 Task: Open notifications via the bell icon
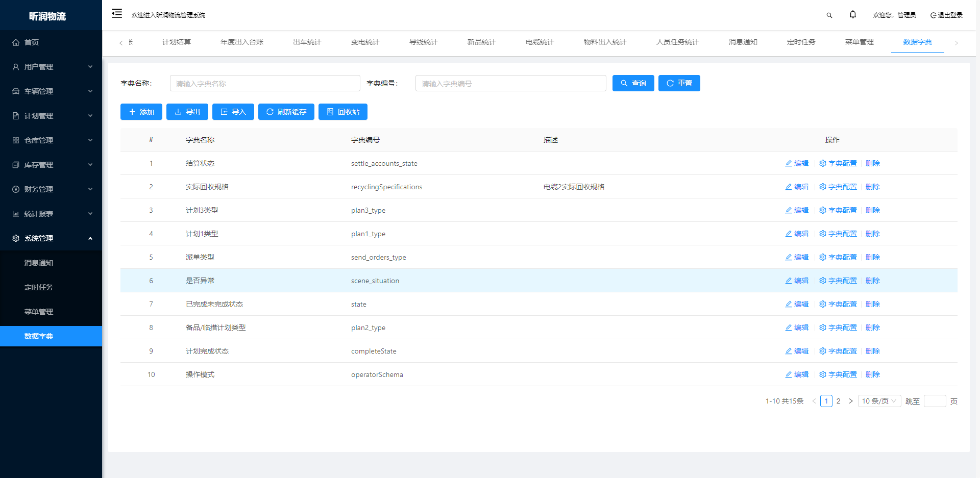[x=852, y=15]
